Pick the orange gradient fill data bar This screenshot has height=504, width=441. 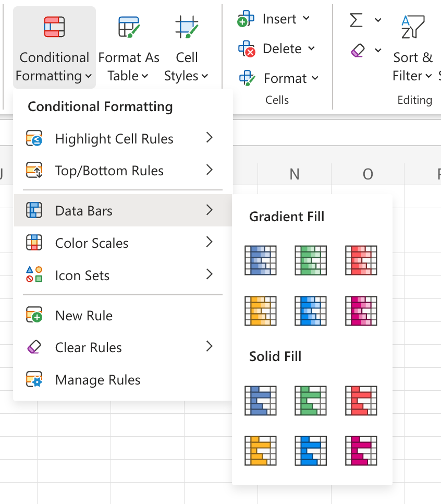pyautogui.click(x=260, y=310)
